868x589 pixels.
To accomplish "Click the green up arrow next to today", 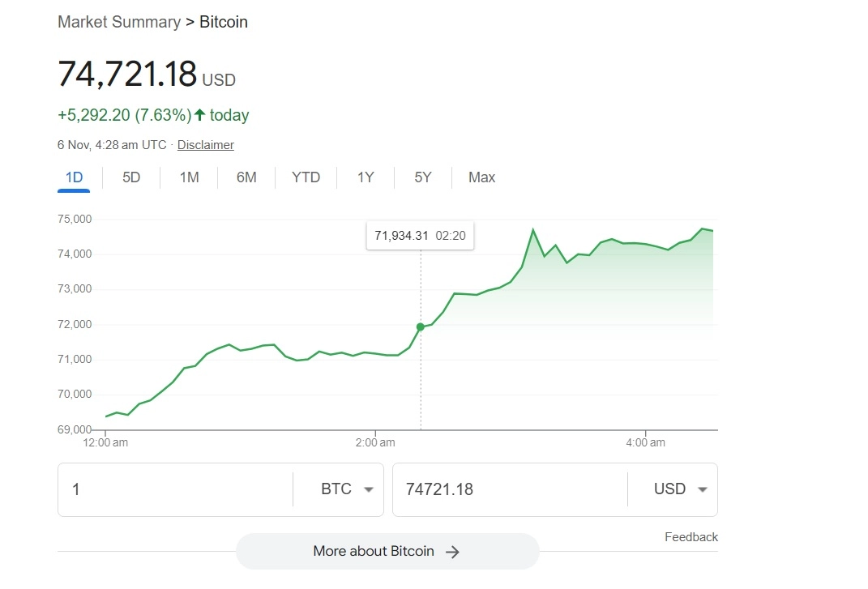I will click(x=199, y=115).
